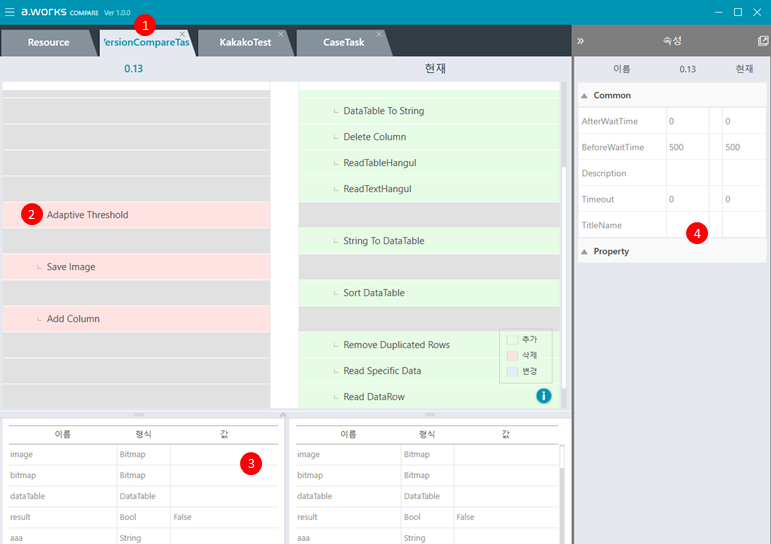Image resolution: width=771 pixels, height=544 pixels.
Task: Pop out the 속성 panel window
Action: pyautogui.click(x=762, y=42)
